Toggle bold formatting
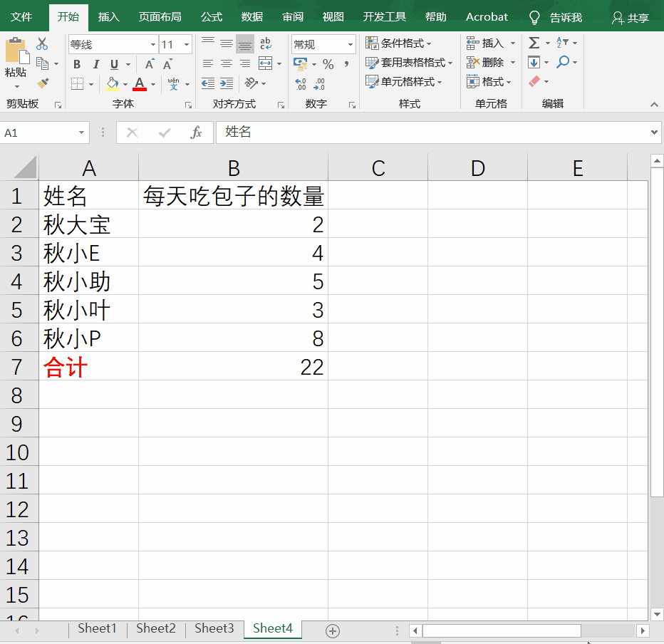664x644 pixels. pos(77,63)
